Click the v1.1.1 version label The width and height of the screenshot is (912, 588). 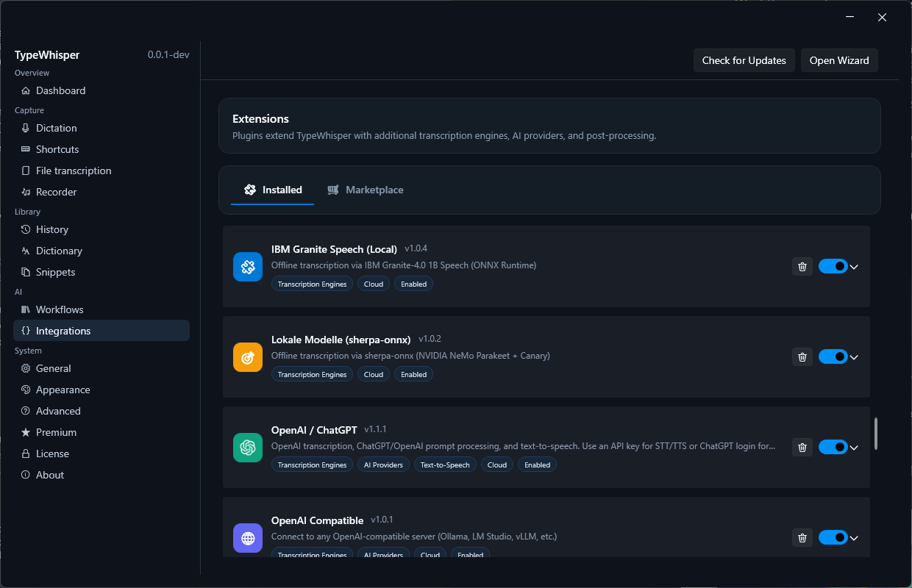click(x=375, y=429)
